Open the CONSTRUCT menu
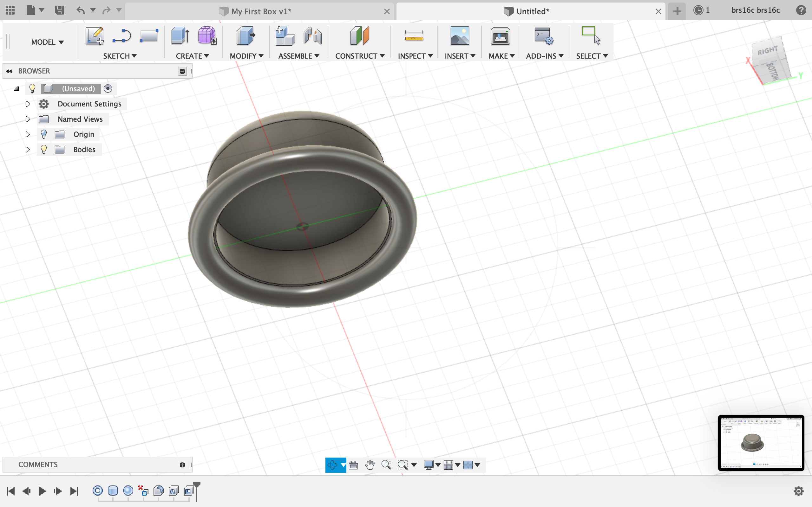 (x=360, y=56)
